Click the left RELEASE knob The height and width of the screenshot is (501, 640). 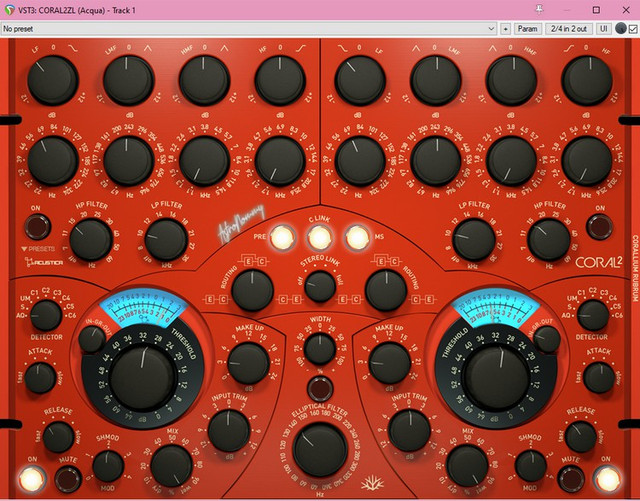click(58, 437)
